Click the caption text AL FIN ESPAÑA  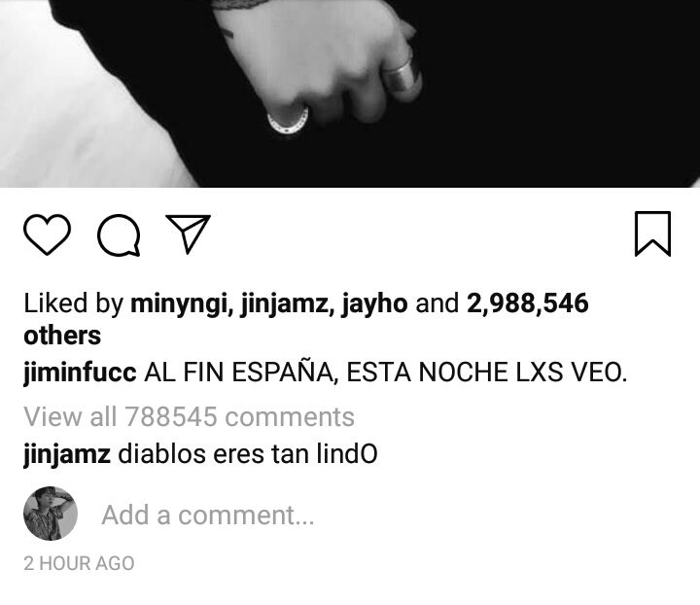click(239, 373)
